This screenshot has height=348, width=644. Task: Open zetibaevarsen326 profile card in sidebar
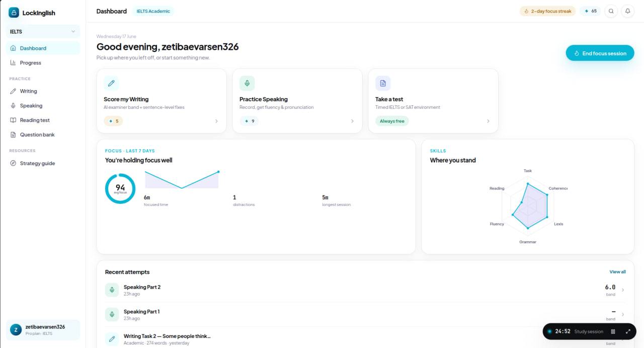(43, 330)
